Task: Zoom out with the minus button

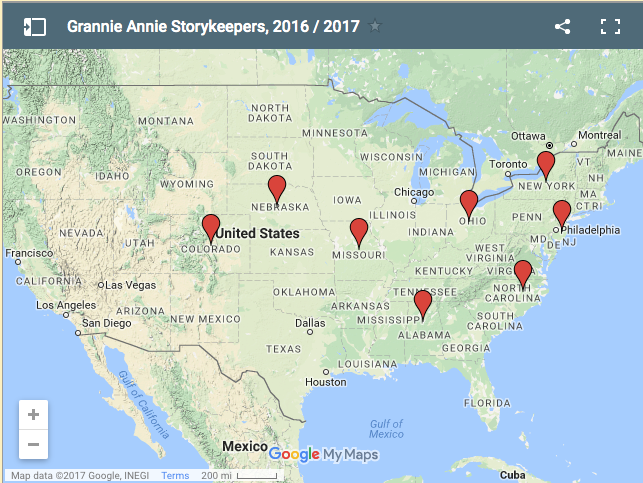Action: click(x=34, y=444)
